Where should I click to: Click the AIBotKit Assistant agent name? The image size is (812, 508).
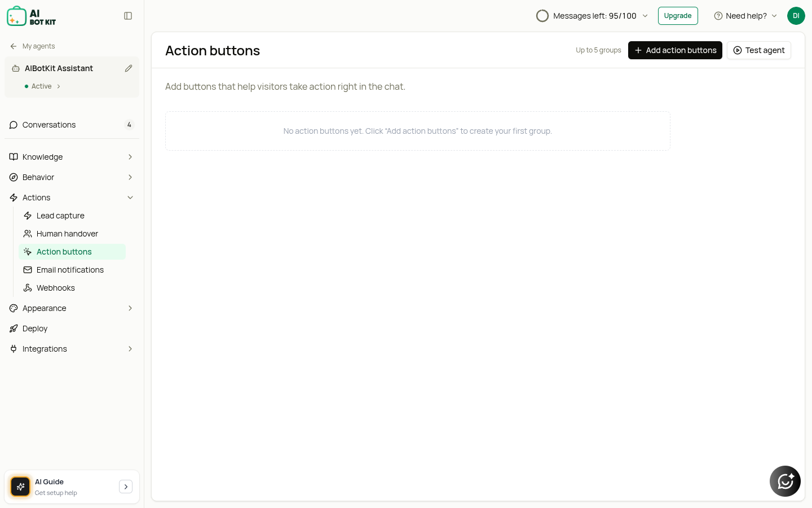(x=59, y=68)
